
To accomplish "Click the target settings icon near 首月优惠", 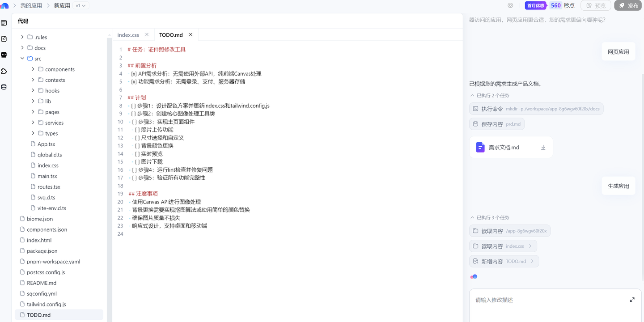I will click(x=510, y=5).
